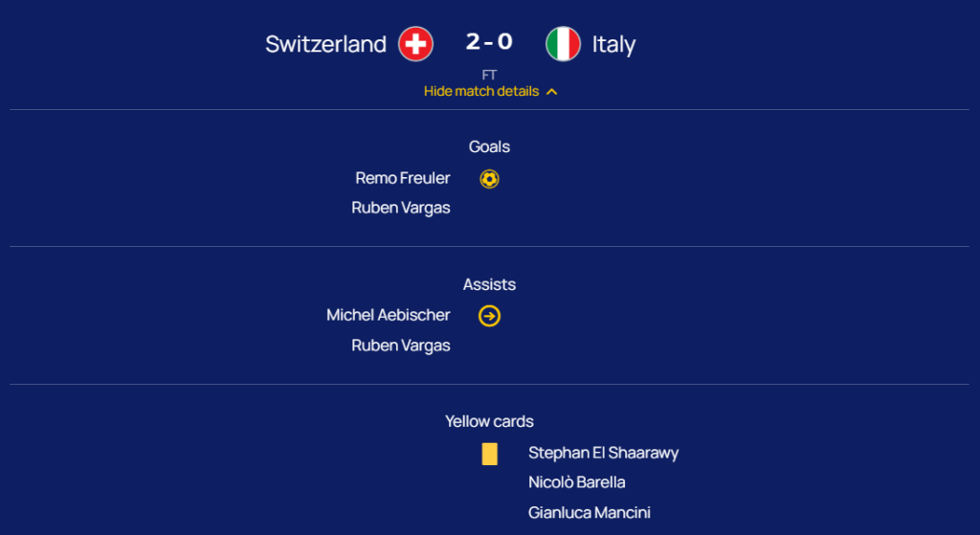Click the Switzerland flag icon
This screenshot has width=980, height=535.
click(x=416, y=44)
